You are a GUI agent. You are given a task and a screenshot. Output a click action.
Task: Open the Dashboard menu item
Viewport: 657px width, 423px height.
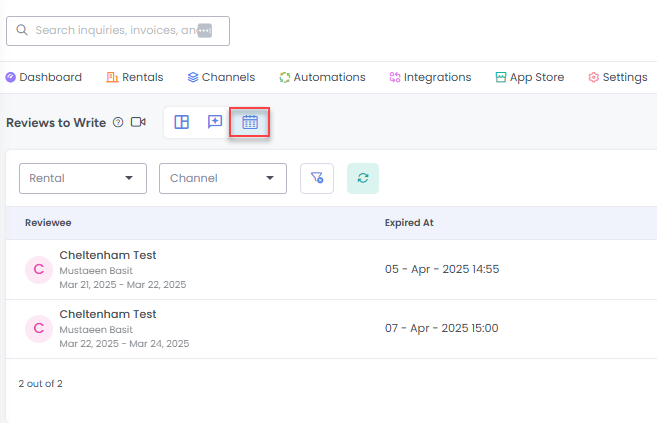(x=44, y=77)
